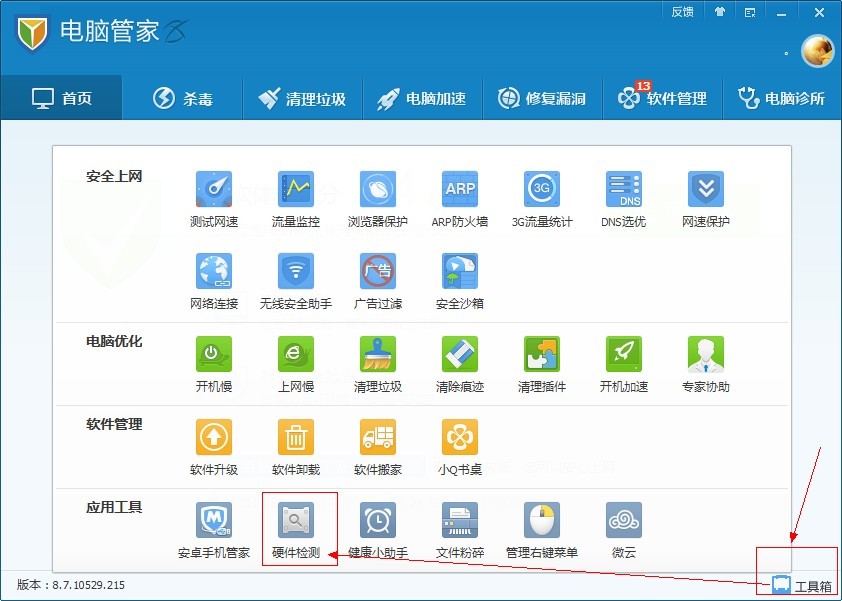Open 文件粉碎 file shredder
Viewport: 842px width, 601px height.
[x=460, y=531]
